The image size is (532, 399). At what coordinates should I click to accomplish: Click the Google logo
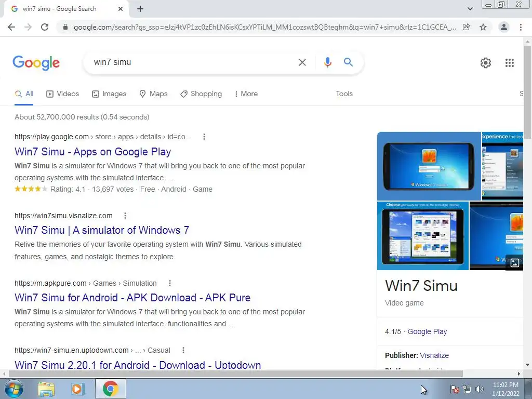(36, 63)
